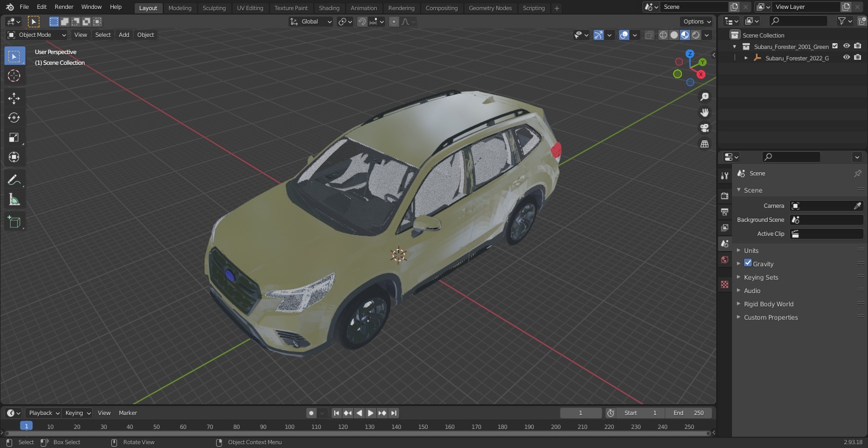The height and width of the screenshot is (448, 868).
Task: Expand the Audio panel
Action: pos(752,290)
